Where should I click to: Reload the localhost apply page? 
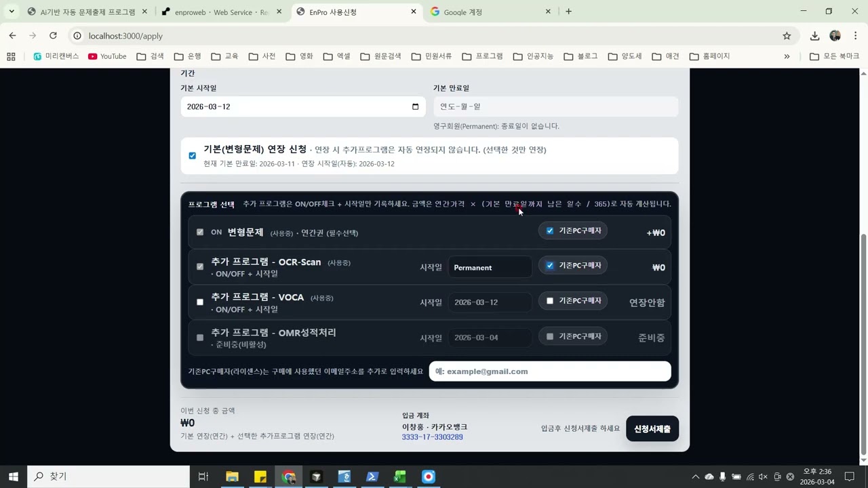pyautogui.click(x=53, y=36)
